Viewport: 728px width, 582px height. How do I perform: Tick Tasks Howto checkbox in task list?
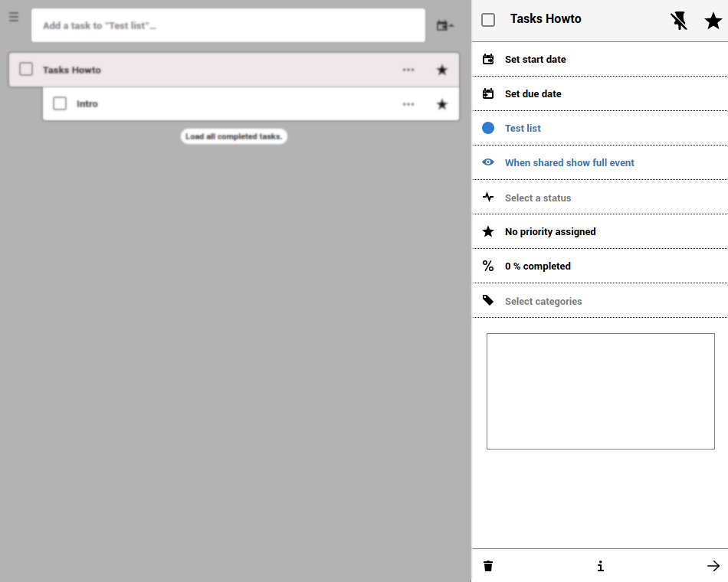pos(26,69)
